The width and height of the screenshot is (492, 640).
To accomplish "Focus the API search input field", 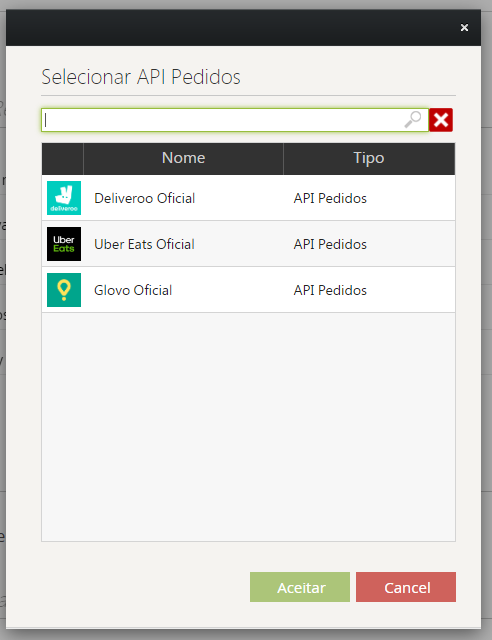I will point(223,120).
